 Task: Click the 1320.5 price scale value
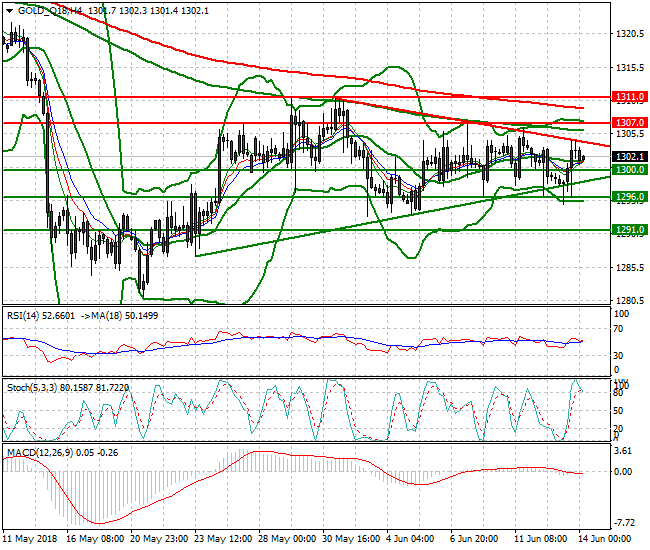(630, 34)
